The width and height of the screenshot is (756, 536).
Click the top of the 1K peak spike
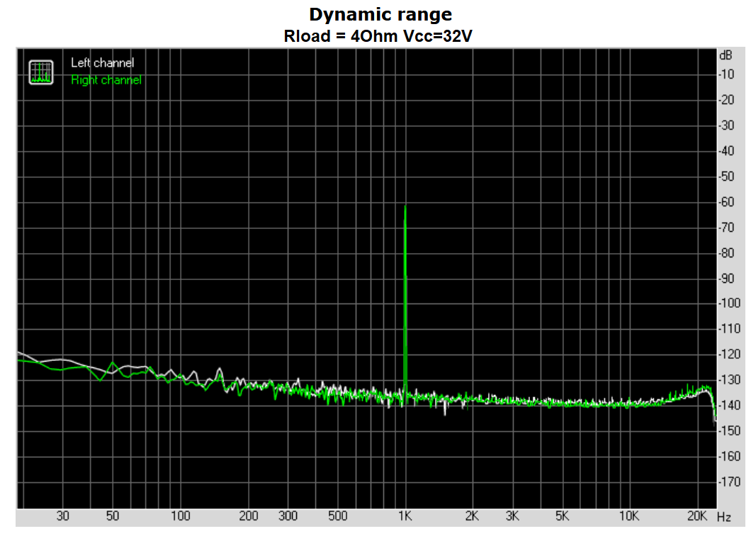coord(405,207)
